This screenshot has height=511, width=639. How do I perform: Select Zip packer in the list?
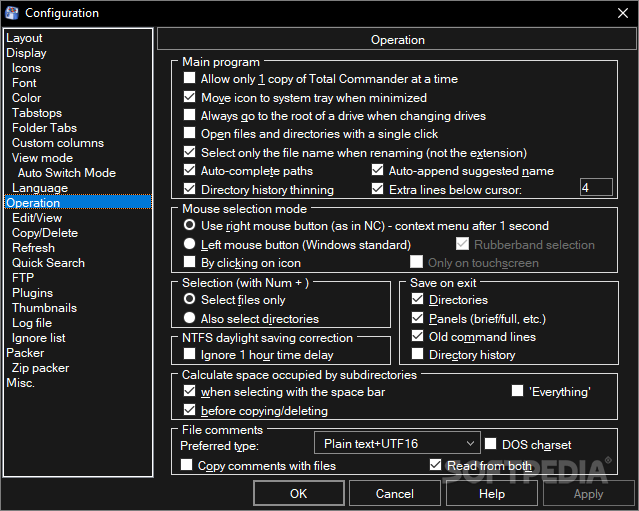pyautogui.click(x=40, y=368)
